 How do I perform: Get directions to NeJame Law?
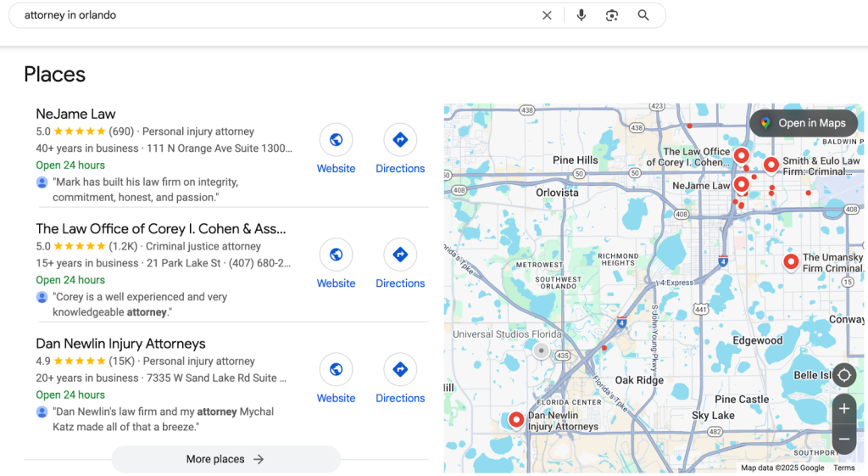[400, 140]
